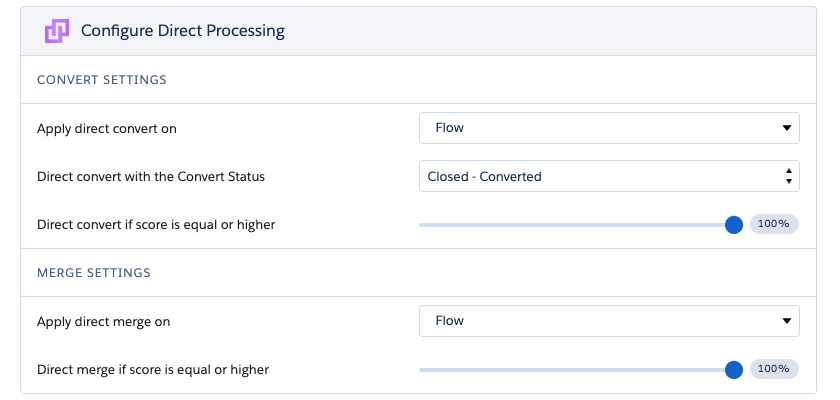This screenshot has height=400, width=840.
Task: Click the up-down arrows on Convert Status select
Action: coord(789,176)
